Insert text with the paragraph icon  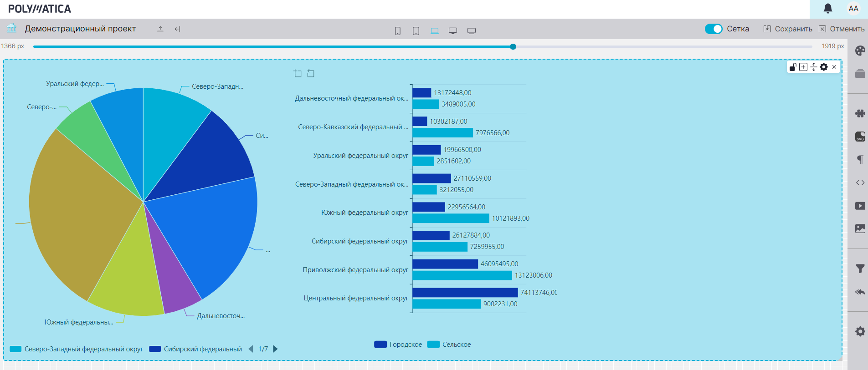860,160
